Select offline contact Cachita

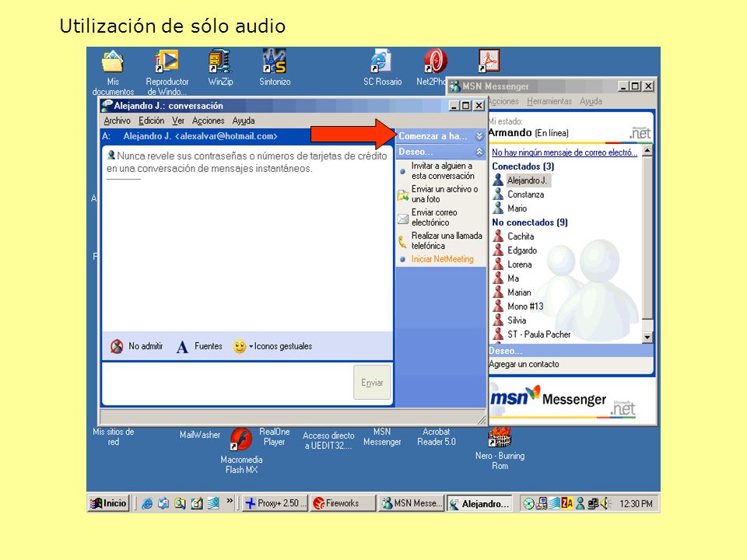pos(521,236)
